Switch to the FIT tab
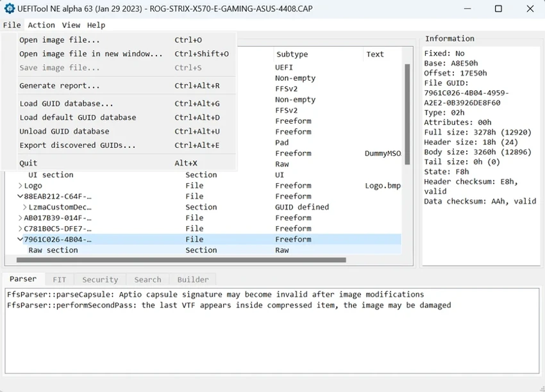This screenshot has height=392, width=545. (60, 279)
